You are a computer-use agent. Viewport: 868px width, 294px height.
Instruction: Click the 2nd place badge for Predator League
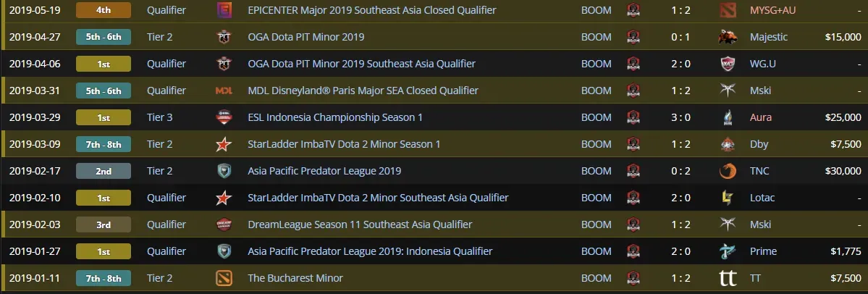coord(104,171)
